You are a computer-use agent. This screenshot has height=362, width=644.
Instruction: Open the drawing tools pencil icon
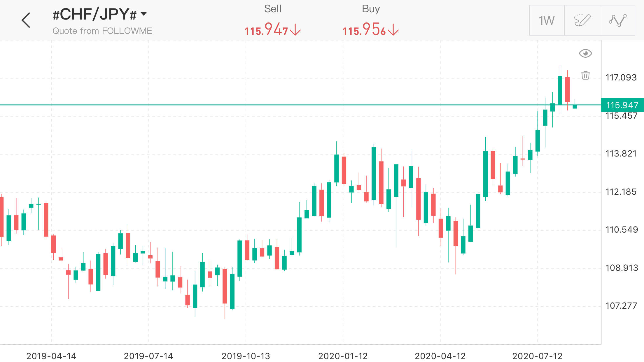[582, 20]
